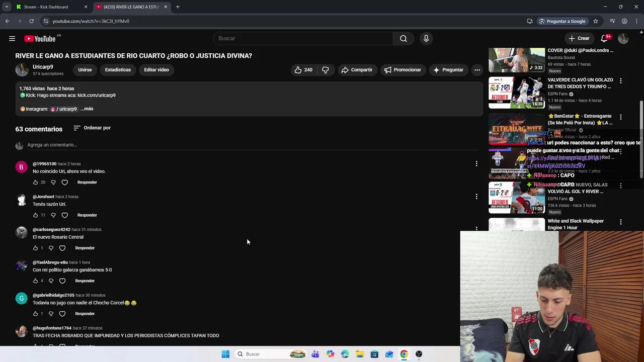This screenshot has width=644, height=362.
Task: Click the Crear button
Action: (x=579, y=39)
